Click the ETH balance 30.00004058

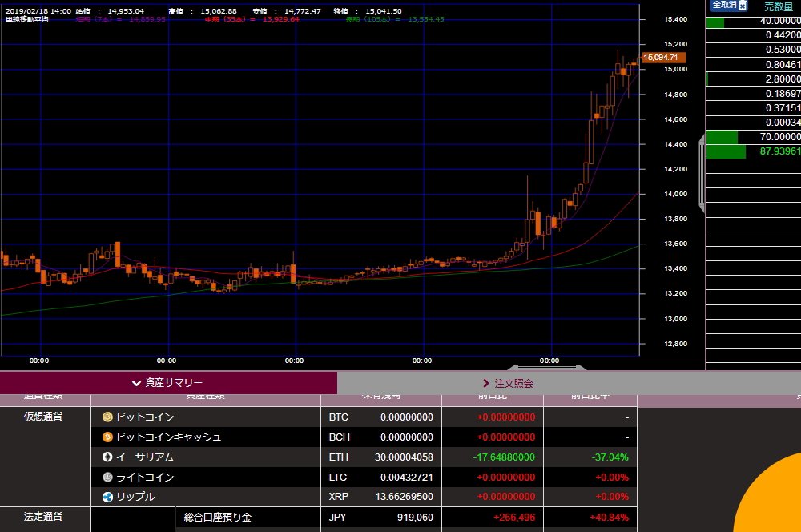click(404, 457)
